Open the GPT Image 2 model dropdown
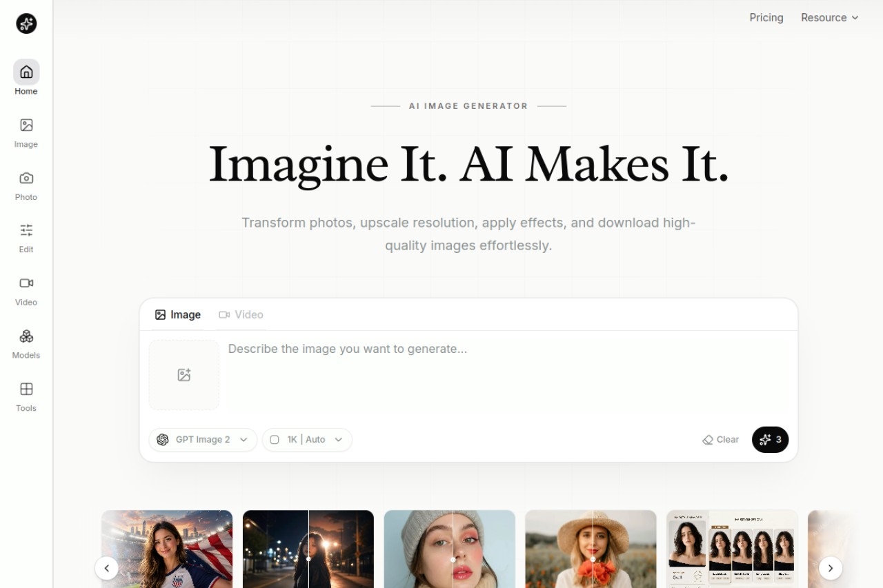 (203, 440)
